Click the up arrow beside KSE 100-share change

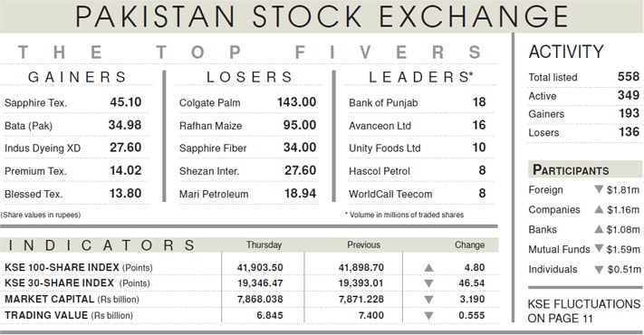(428, 268)
